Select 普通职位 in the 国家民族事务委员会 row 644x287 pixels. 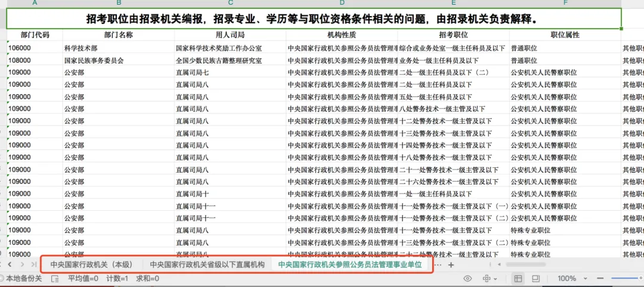tap(565, 61)
